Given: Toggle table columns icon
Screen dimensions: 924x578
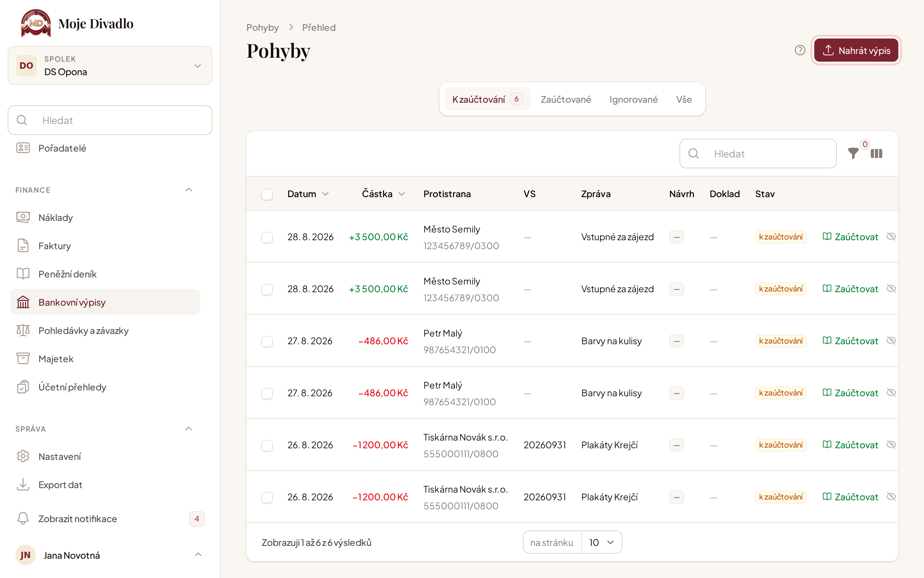Looking at the screenshot, I should click(x=877, y=154).
